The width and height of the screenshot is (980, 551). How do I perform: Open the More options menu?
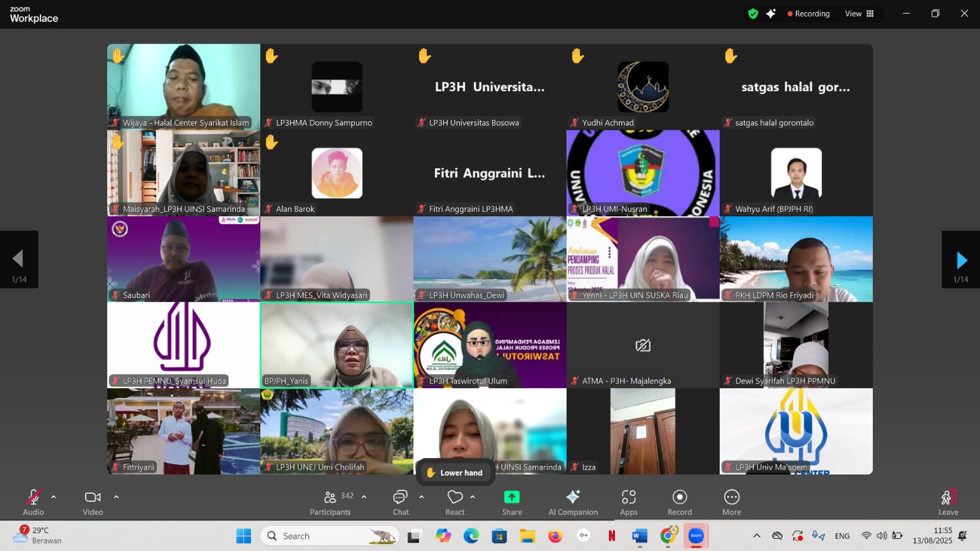coord(731,502)
